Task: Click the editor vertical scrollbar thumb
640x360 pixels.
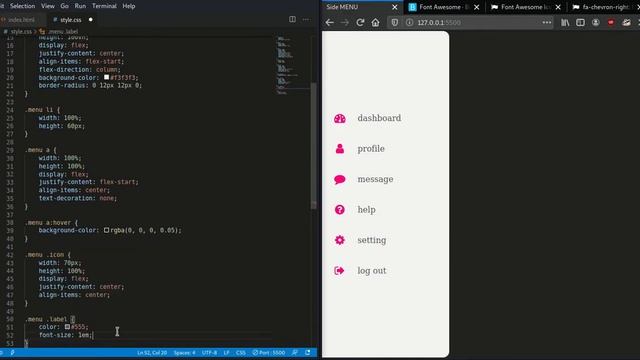Action: [x=313, y=146]
